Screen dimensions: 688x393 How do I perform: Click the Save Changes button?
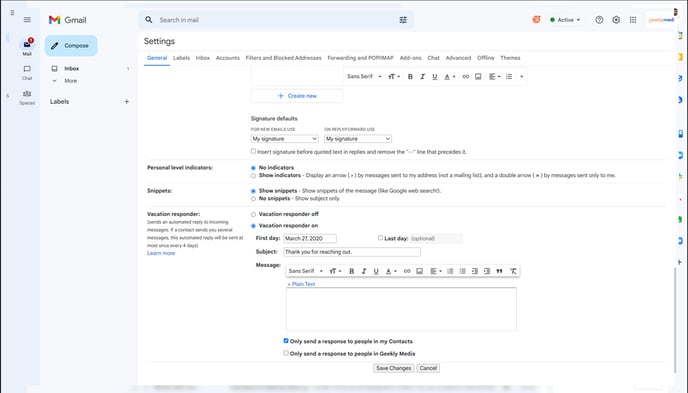[x=394, y=368]
